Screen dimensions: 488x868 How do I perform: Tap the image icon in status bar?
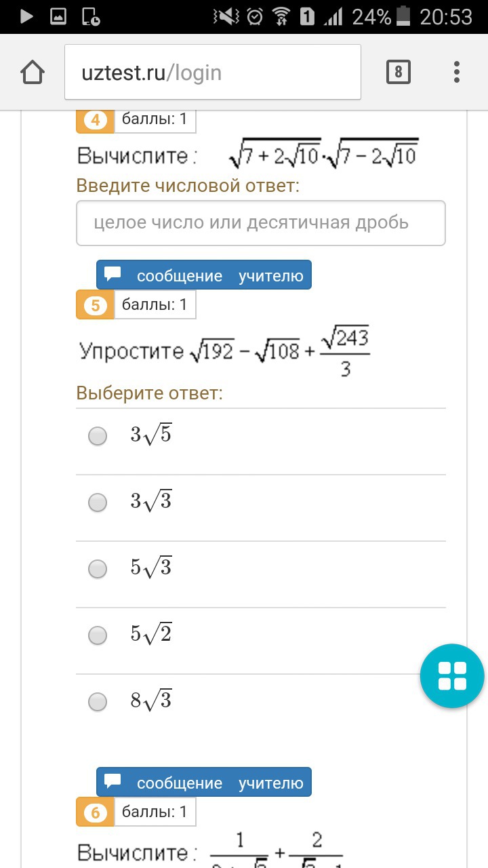58,16
